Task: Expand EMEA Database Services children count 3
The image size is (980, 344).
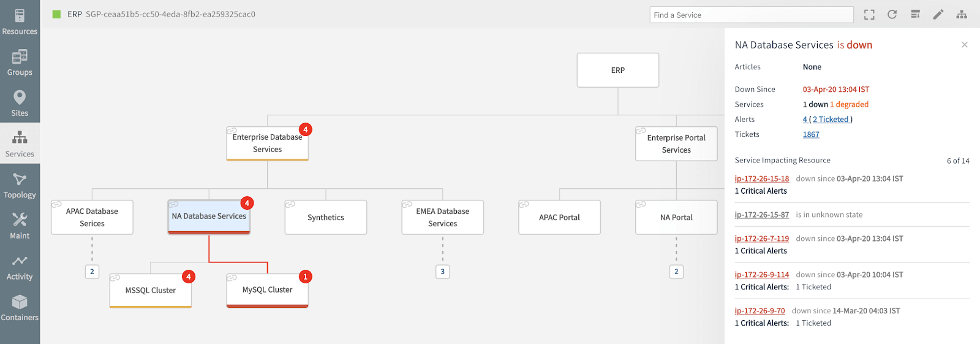Action: coord(443,272)
